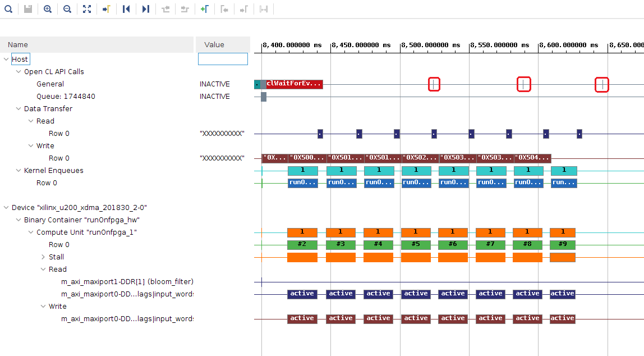
Task: Collapse the Data Transfer group
Action: click(x=19, y=109)
